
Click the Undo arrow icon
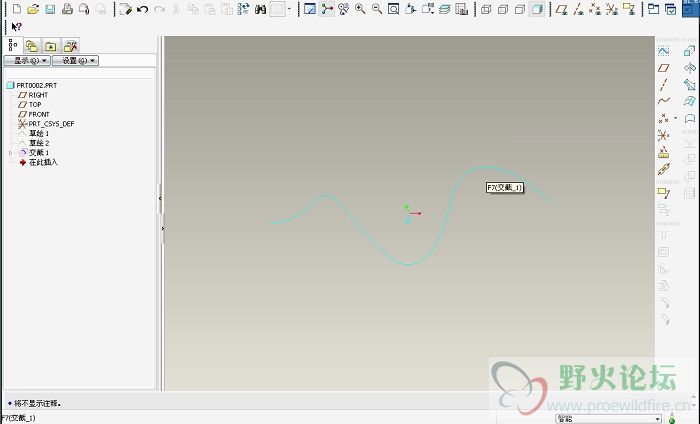pos(142,9)
